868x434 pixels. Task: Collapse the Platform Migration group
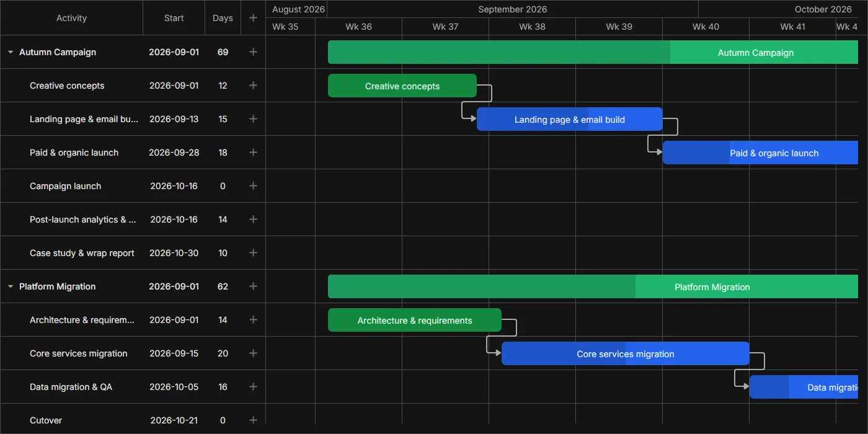pos(11,286)
